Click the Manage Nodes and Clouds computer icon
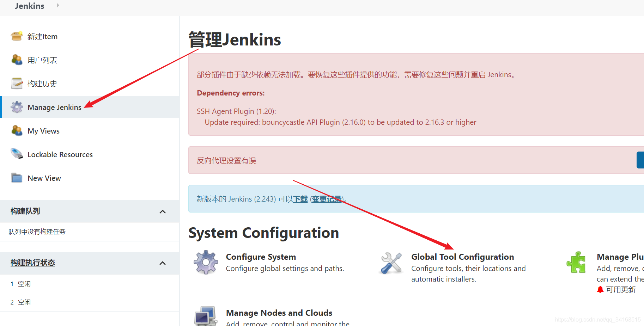Viewport: 644px width, 326px height. coord(206,316)
